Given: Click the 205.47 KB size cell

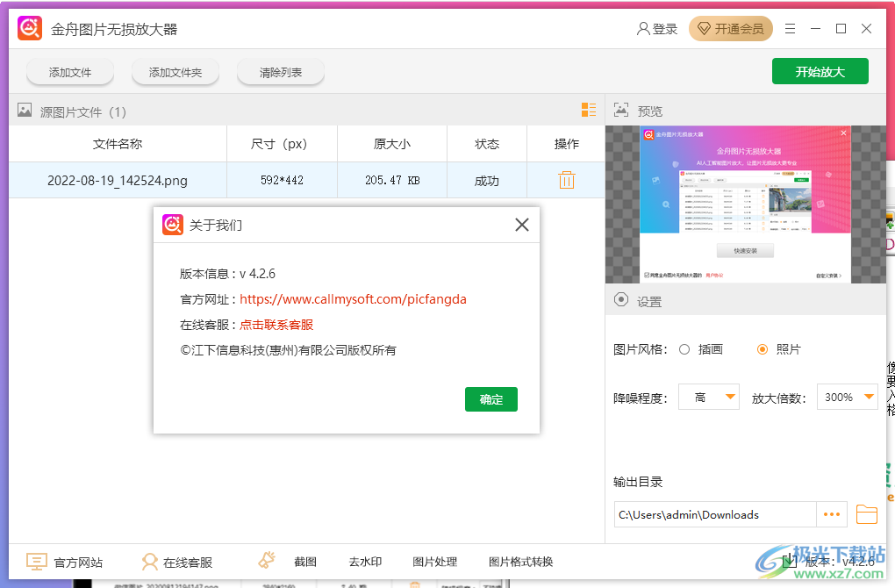Looking at the screenshot, I should [x=392, y=181].
